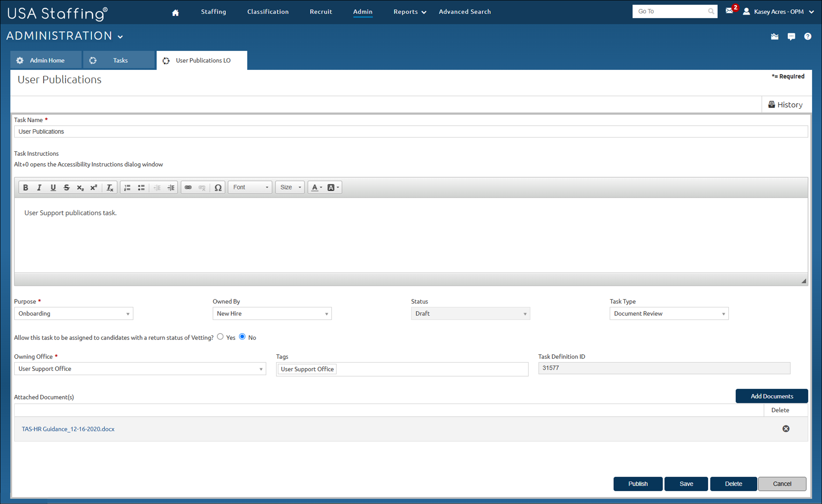Screen dimensions: 822x504
Task: Open TAS-HR Guidance_12-16-2020.docx link
Action: pyautogui.click(x=68, y=429)
